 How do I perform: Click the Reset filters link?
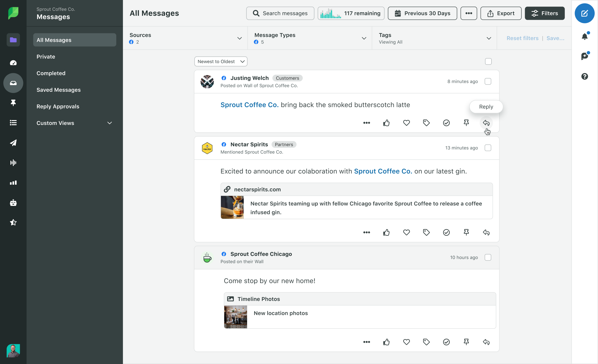pos(522,38)
